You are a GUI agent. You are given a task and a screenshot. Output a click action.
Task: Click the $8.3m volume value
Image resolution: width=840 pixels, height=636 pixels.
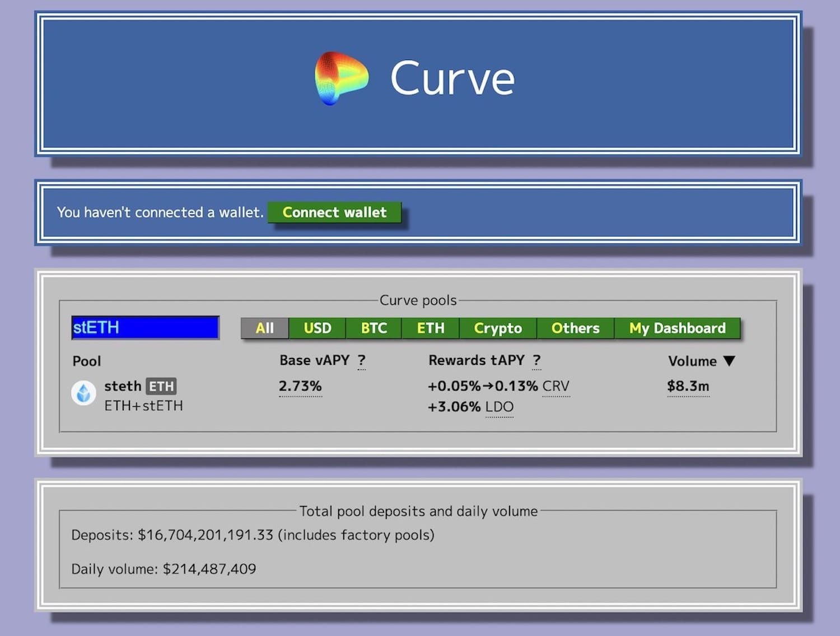point(688,386)
